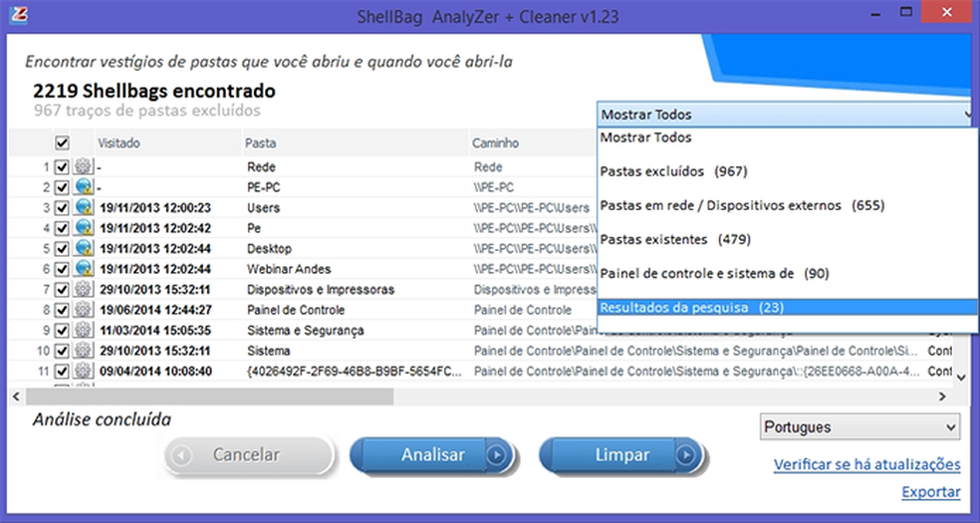Open the Portugues language dropdown

(860, 427)
